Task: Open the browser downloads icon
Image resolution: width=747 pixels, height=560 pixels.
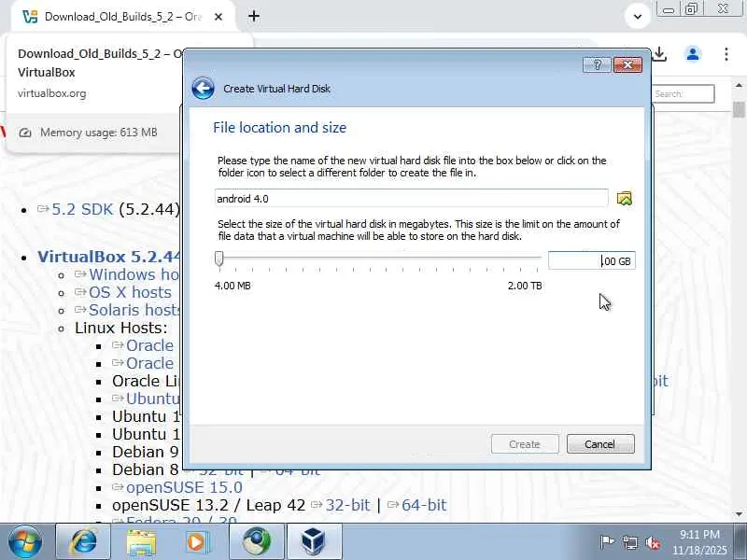Action: point(660,54)
